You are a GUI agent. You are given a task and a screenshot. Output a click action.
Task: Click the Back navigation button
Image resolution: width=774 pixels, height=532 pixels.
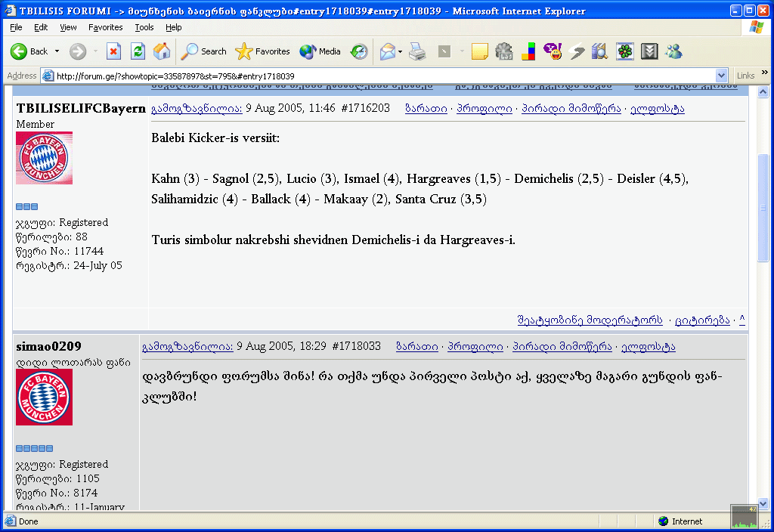point(29,51)
